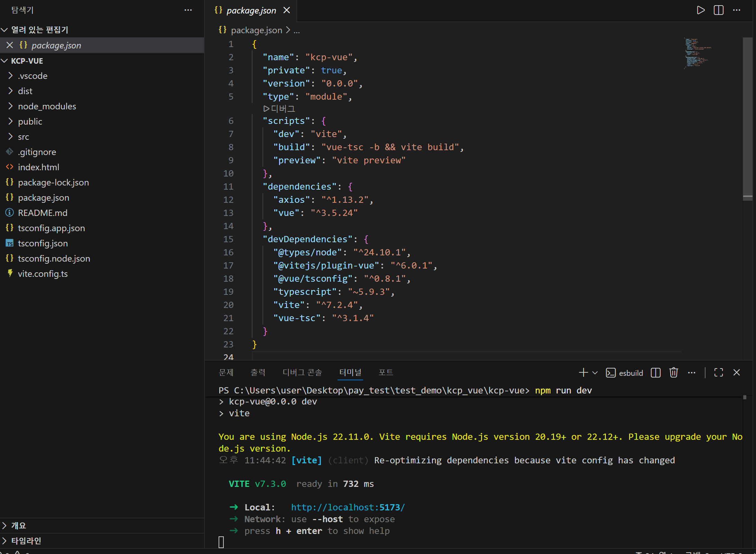
Task: Click the Run play icon in editor toolbar
Action: pyautogui.click(x=701, y=10)
